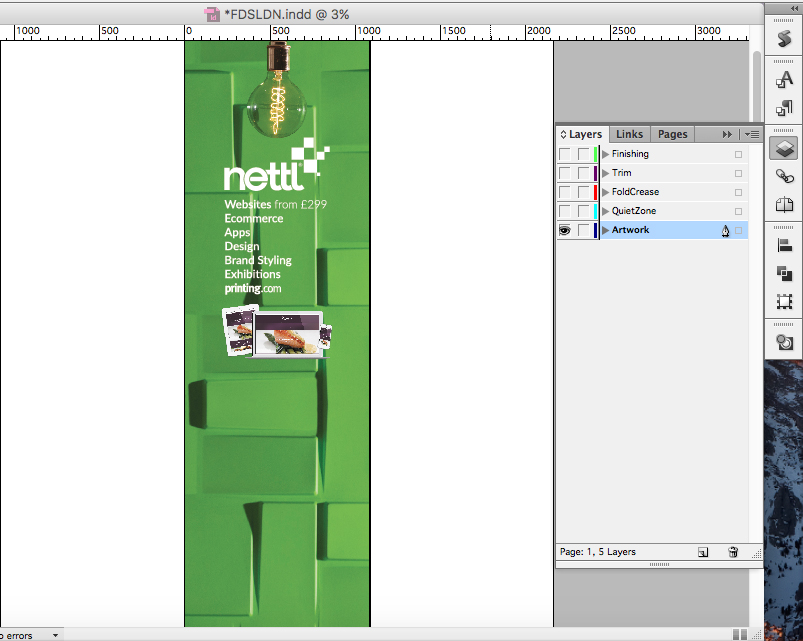Expand the Artwork layer disclosure triangle
This screenshot has width=803, height=641.
tap(605, 230)
